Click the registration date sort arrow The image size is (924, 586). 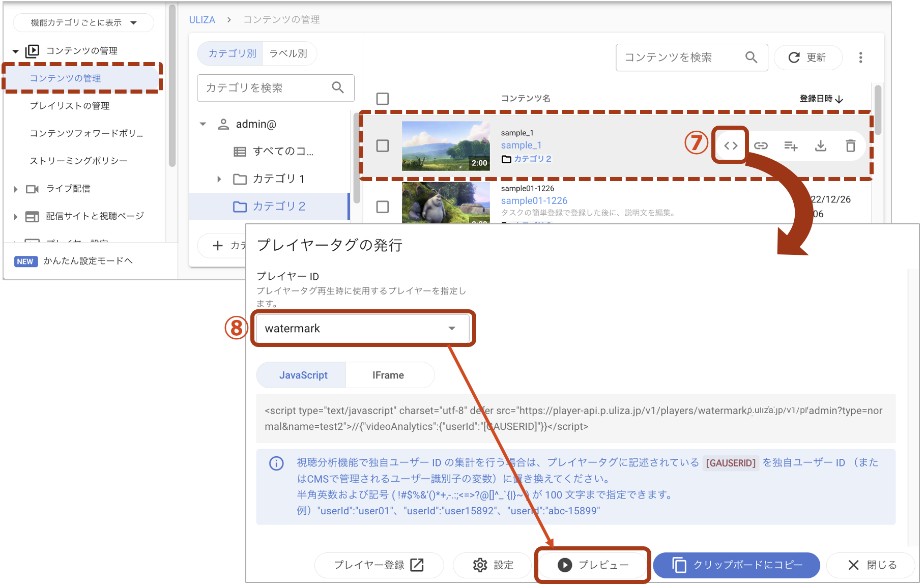tap(840, 99)
